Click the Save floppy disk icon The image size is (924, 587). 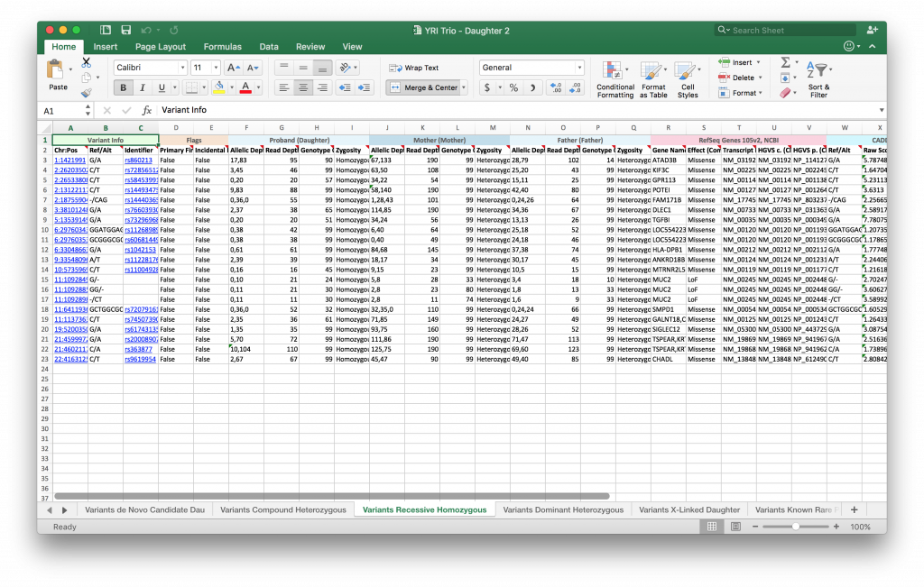tap(126, 30)
